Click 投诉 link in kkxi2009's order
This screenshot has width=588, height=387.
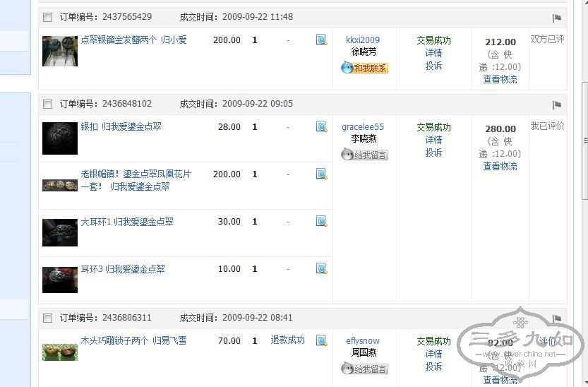(433, 66)
